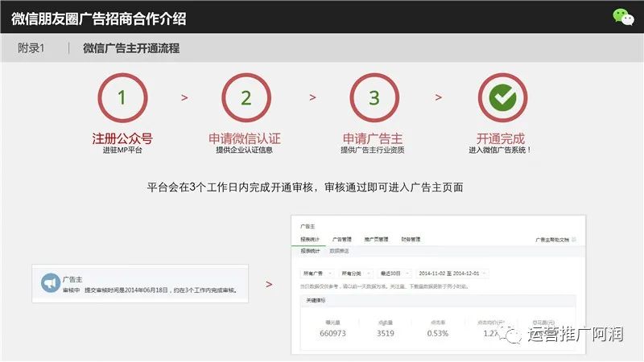This screenshot has width=644, height=362.
Task: Click the 提供广告主行业资质 subtitle
Action: click(373, 150)
